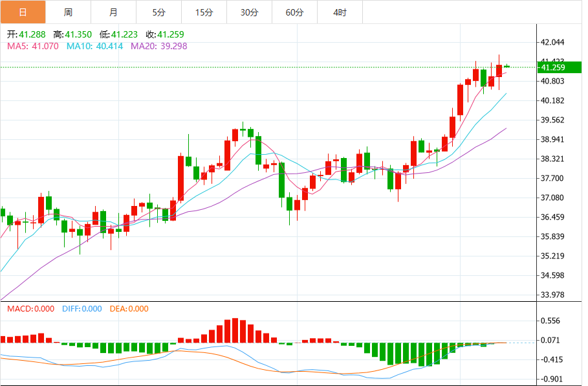This screenshot has width=588, height=386.
Task: Click the 33.978 price axis label
Action: coord(552,295)
